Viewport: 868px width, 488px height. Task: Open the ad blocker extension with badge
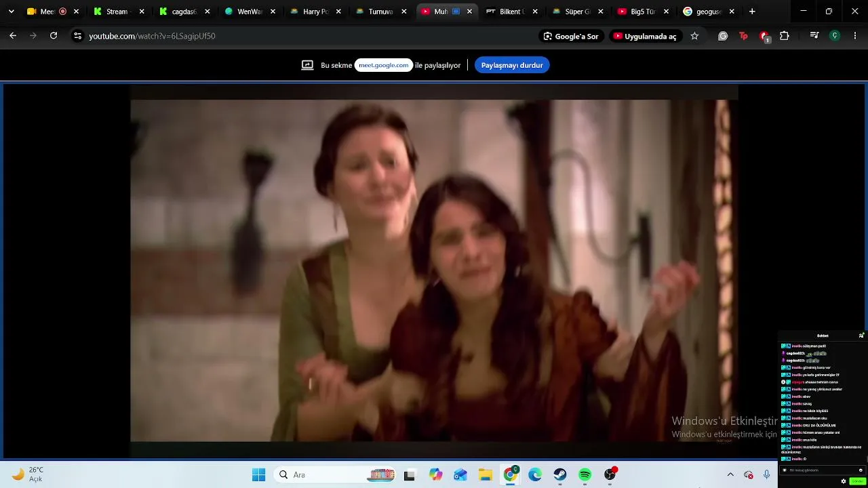(764, 37)
